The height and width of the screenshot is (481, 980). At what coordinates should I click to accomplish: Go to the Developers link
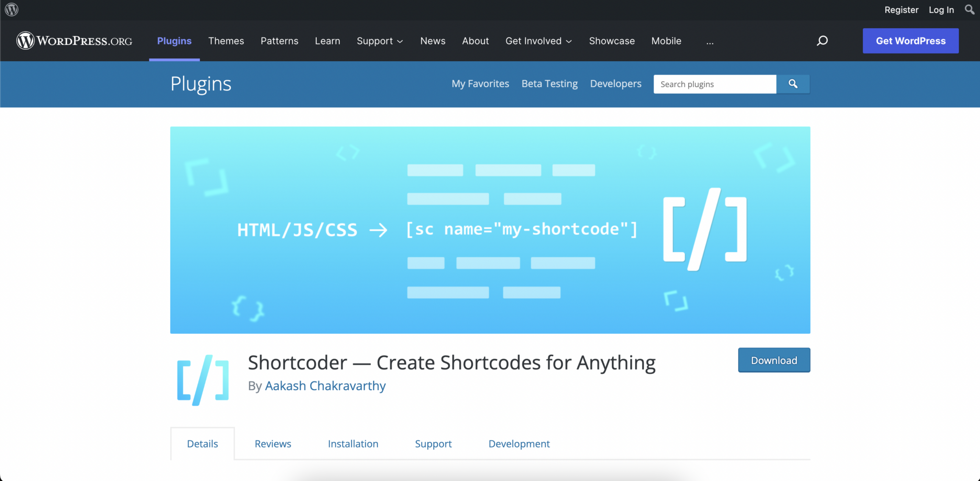(x=615, y=84)
